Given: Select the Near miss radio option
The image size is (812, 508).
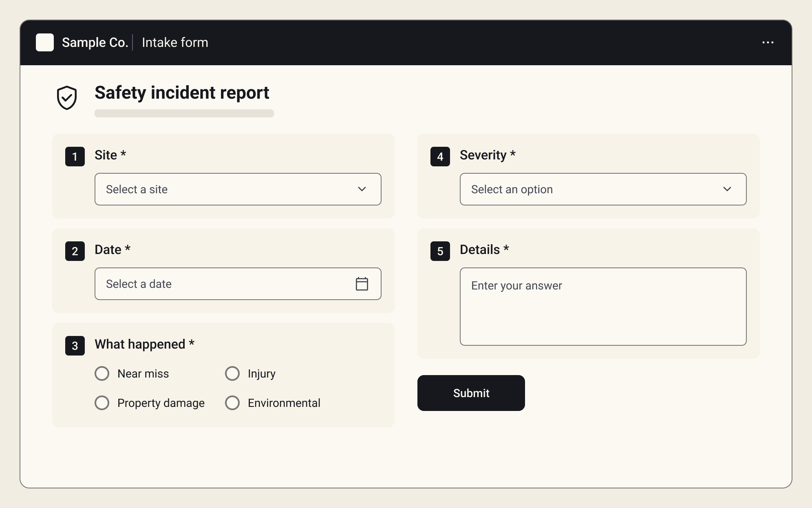Looking at the screenshot, I should click(102, 373).
